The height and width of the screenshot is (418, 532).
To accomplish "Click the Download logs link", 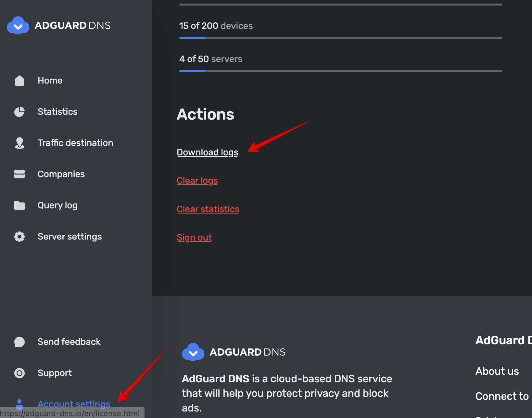I will tap(207, 152).
